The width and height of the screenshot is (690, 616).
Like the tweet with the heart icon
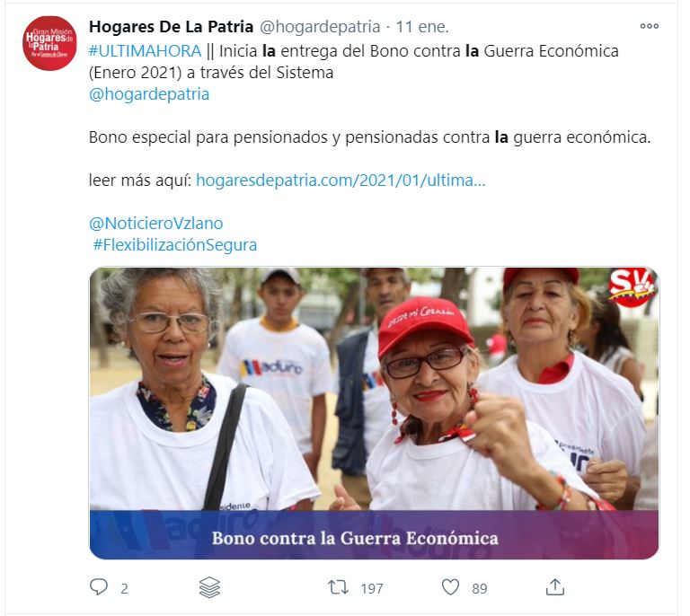450,587
